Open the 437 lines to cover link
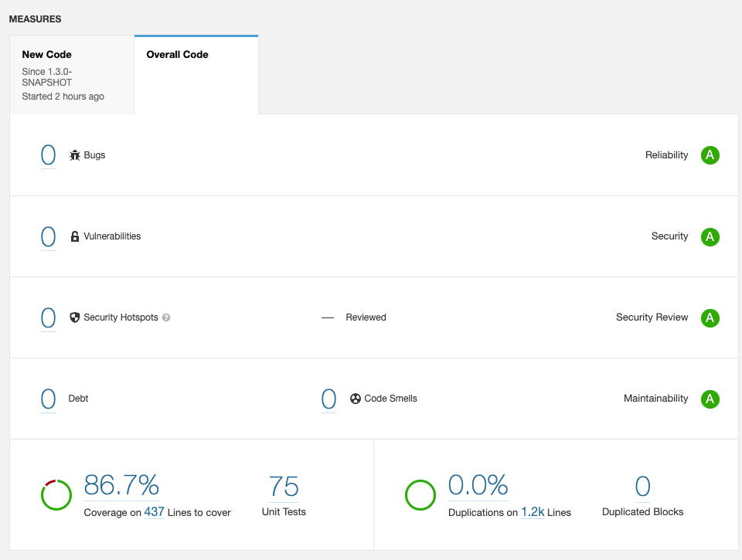The image size is (742, 560). pos(155,512)
